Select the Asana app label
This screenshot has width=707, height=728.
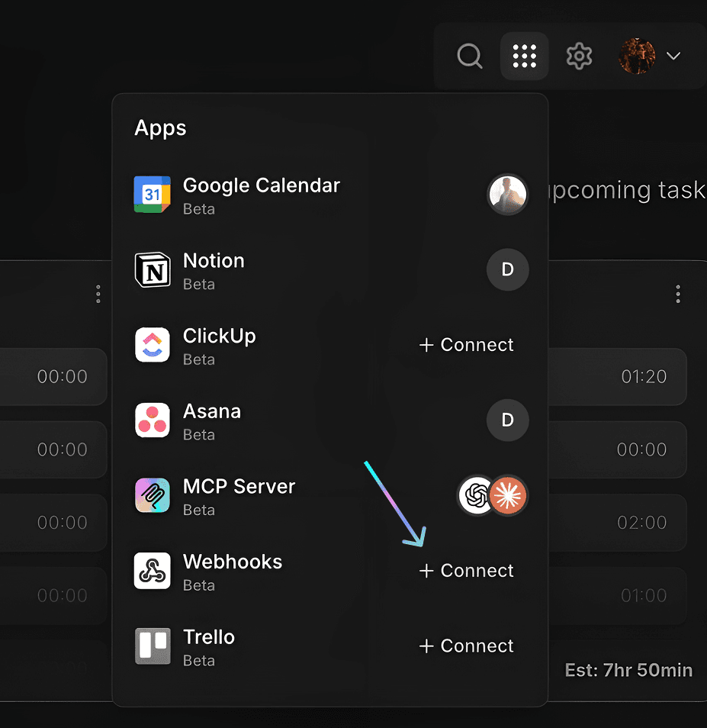click(x=211, y=411)
